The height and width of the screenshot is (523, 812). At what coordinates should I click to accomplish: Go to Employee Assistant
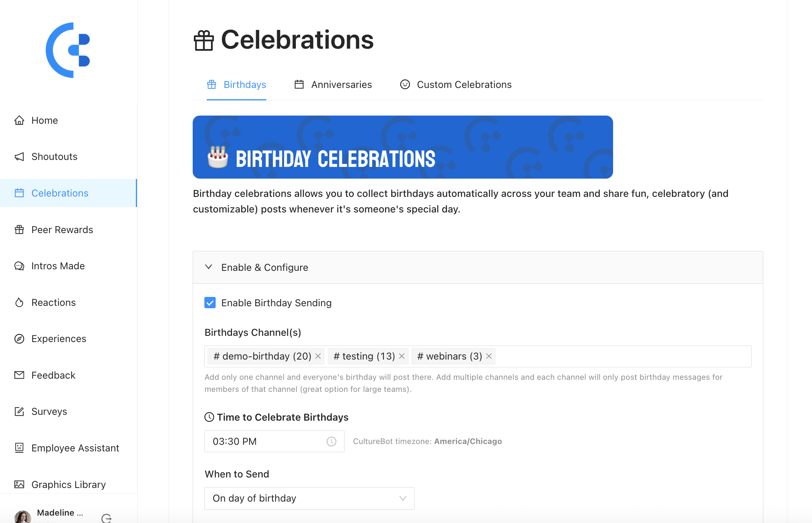pos(75,448)
